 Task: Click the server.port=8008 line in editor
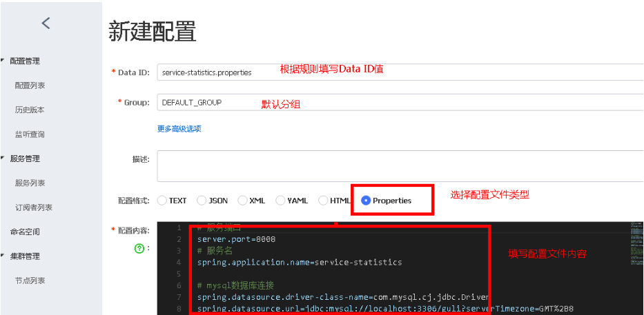[x=236, y=239]
